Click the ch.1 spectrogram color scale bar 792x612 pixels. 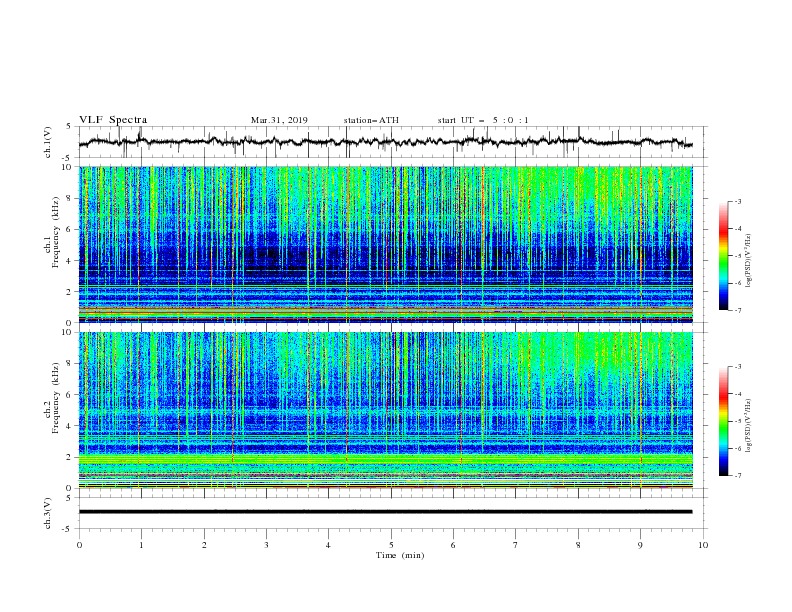[x=723, y=256]
